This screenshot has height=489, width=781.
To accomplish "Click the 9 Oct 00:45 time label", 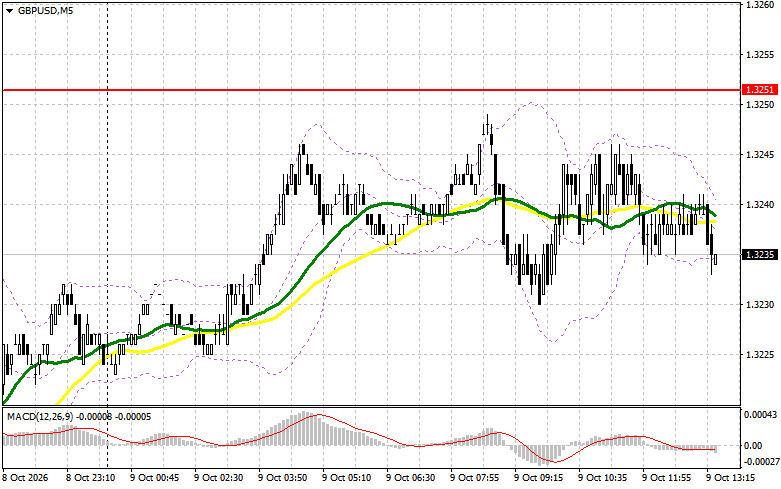I will (155, 478).
